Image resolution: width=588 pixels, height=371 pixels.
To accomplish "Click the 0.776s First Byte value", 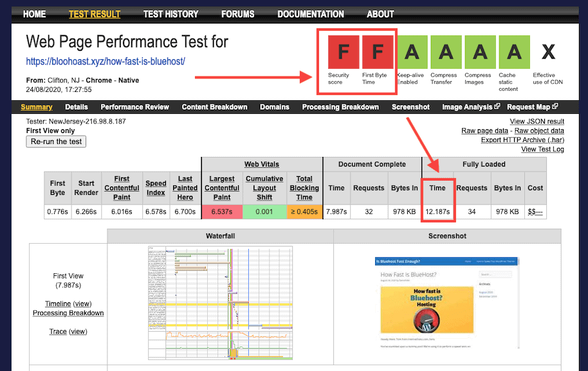I will (57, 212).
